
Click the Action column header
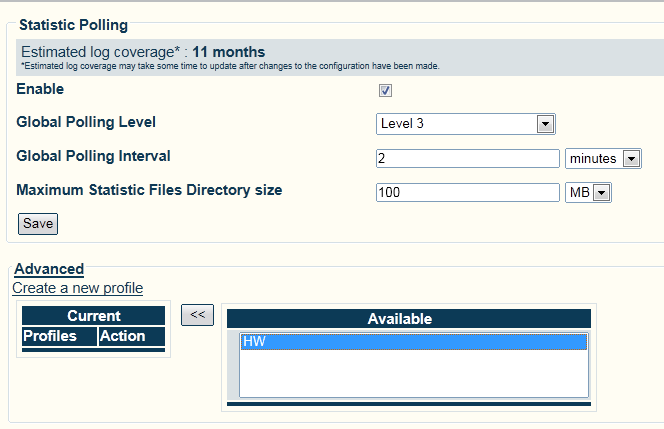(123, 336)
